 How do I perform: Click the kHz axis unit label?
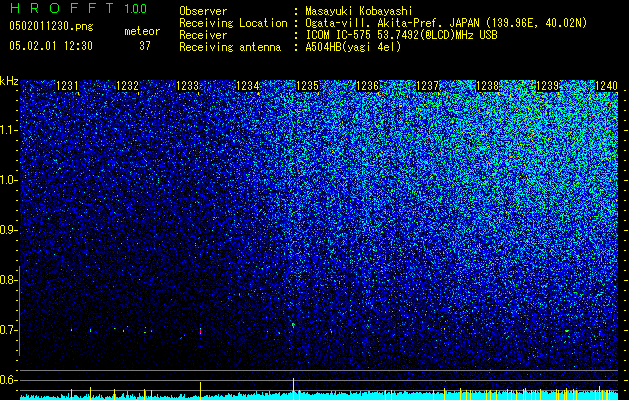pyautogui.click(x=9, y=81)
